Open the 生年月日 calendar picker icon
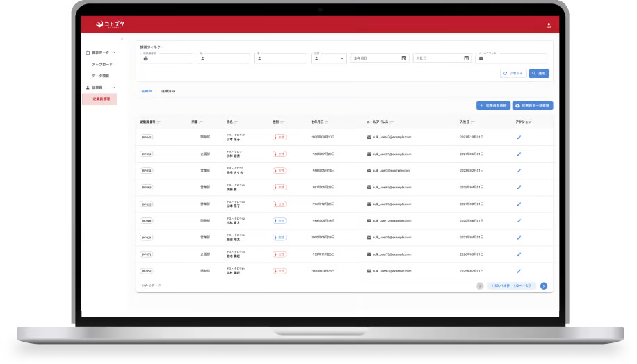This screenshot has width=637, height=364. pyautogui.click(x=403, y=58)
